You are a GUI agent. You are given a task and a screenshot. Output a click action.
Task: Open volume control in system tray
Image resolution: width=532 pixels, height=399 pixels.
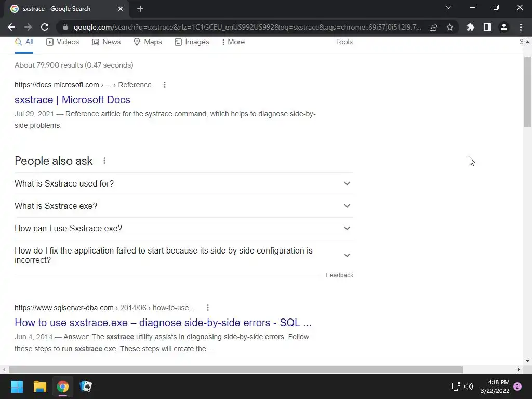pos(469,387)
